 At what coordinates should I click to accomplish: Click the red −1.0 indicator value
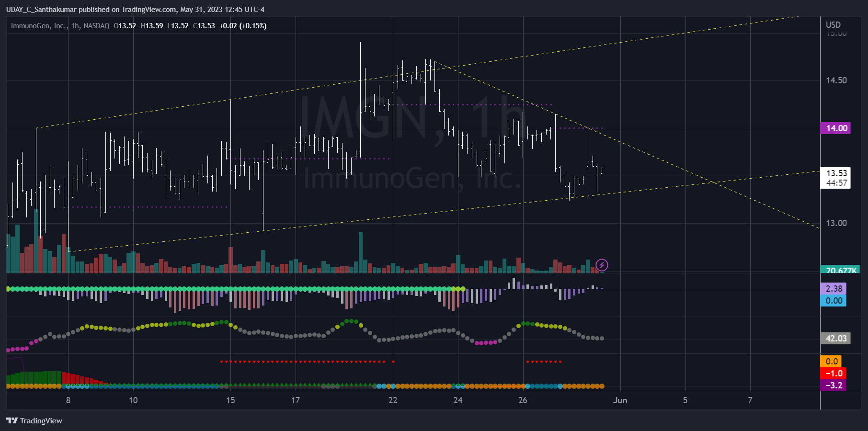tap(834, 374)
